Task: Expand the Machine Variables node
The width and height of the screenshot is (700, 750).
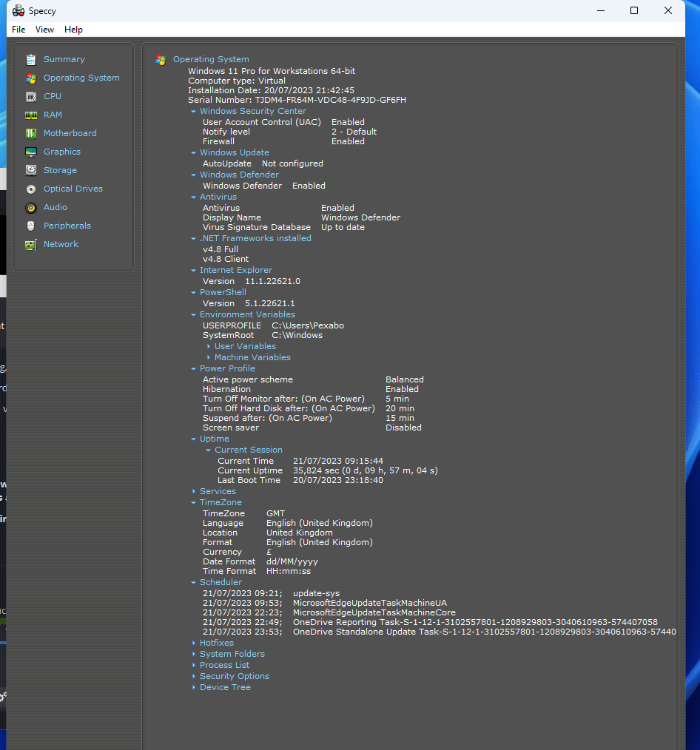Action: pyautogui.click(x=208, y=358)
